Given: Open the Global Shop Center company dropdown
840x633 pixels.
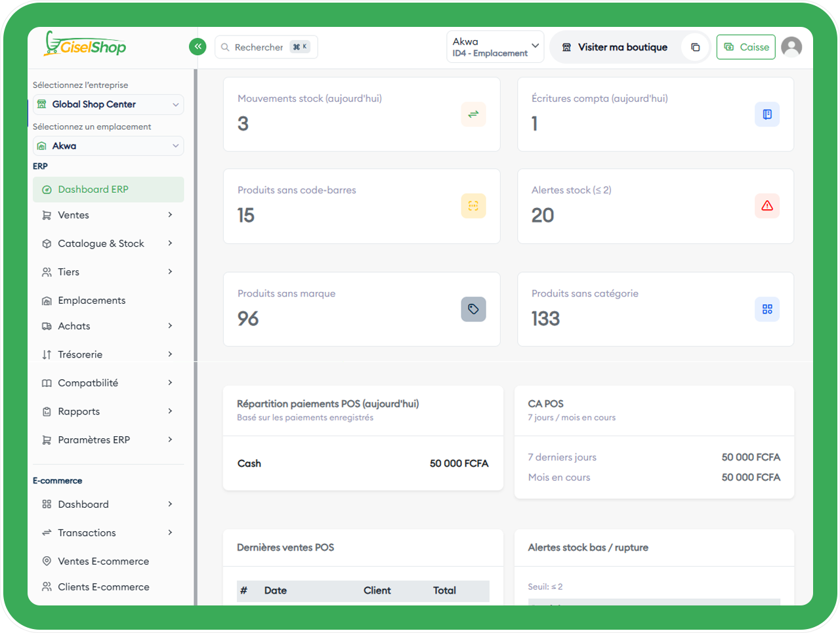Looking at the screenshot, I should pyautogui.click(x=108, y=104).
